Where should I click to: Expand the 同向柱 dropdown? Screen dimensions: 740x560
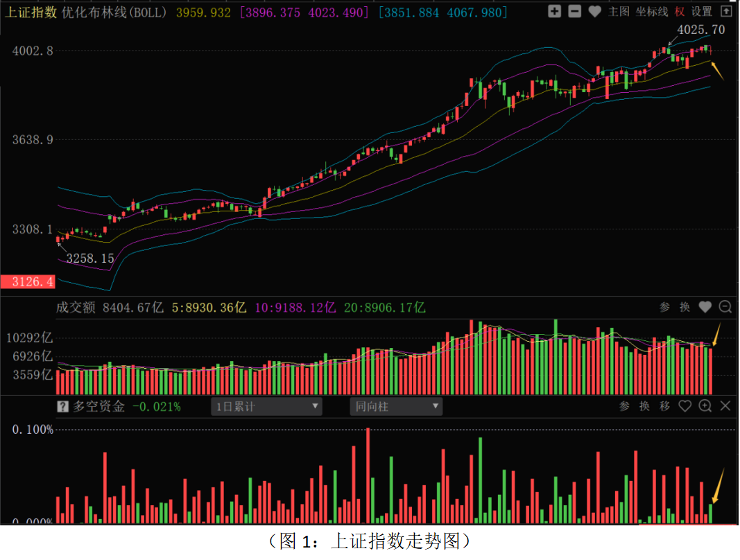coord(396,407)
